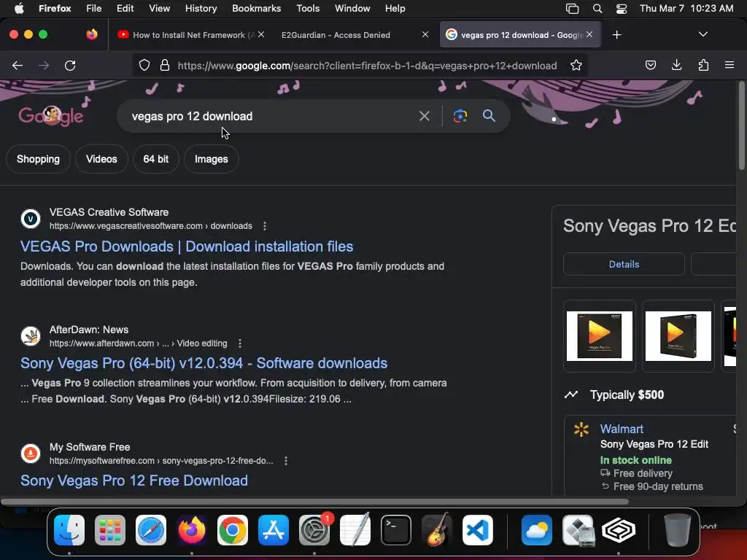Open the App Store from the dock
This screenshot has height=560, width=747.
click(x=274, y=530)
